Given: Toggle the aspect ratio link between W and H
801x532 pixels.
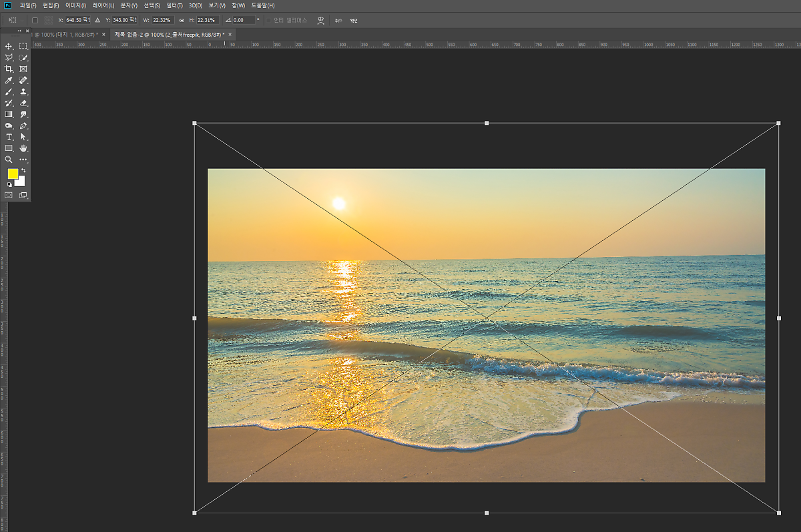Looking at the screenshot, I should click(x=182, y=20).
